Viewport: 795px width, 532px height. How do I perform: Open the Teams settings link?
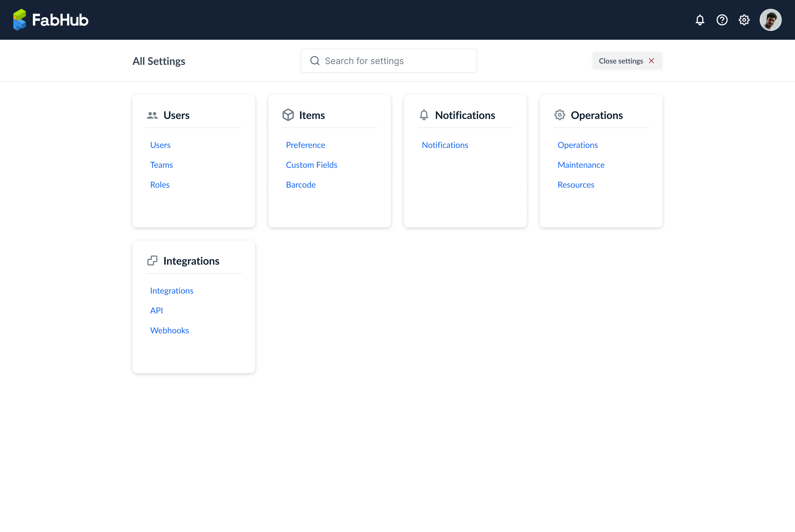click(161, 165)
